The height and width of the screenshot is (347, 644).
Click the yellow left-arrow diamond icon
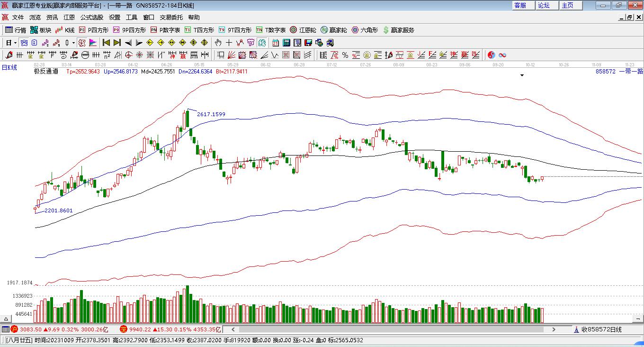(x=150, y=43)
